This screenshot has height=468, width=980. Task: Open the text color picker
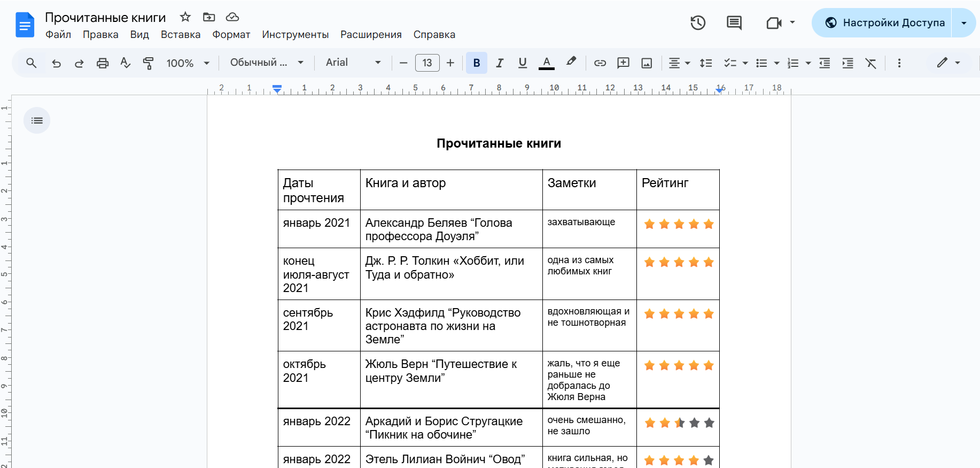(546, 63)
